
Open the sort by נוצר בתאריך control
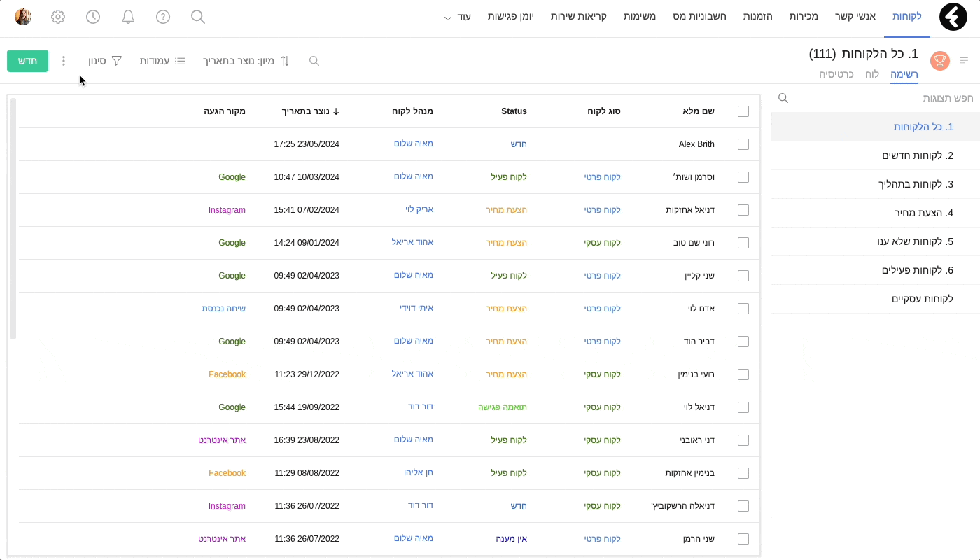tap(246, 61)
